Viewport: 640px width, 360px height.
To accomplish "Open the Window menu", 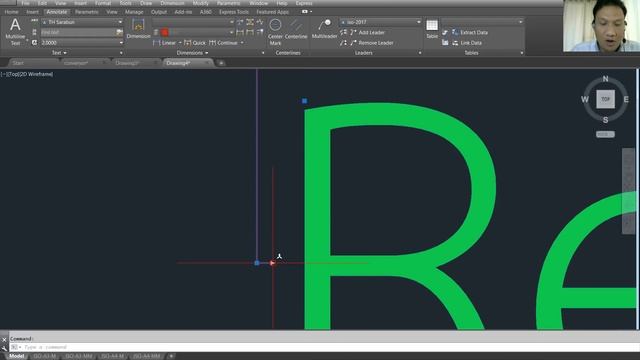I will tap(258, 3).
